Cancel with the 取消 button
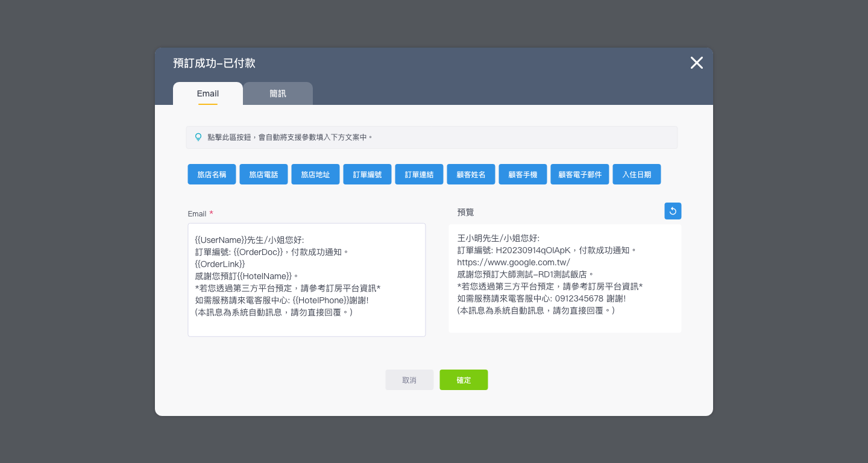This screenshot has width=868, height=463. coord(409,380)
